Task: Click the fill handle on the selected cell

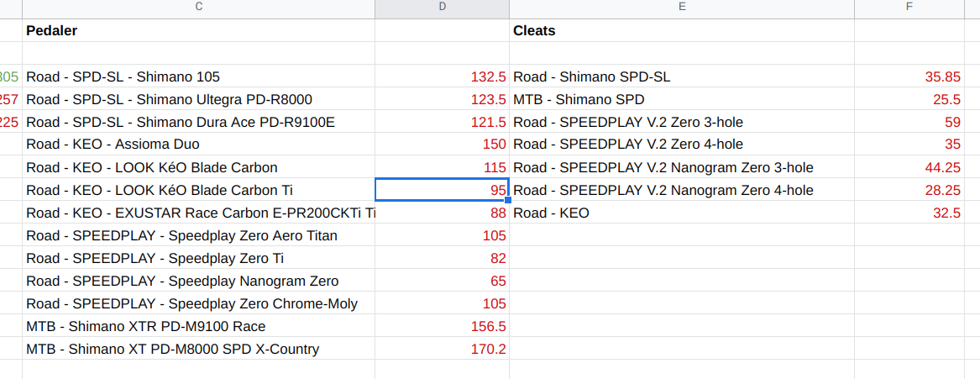Action: (x=508, y=200)
